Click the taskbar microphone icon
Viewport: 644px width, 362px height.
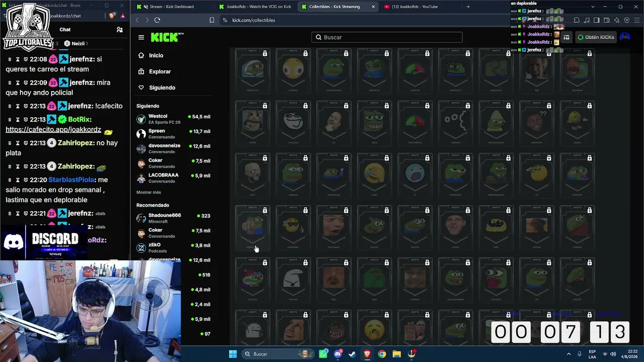coord(580,354)
